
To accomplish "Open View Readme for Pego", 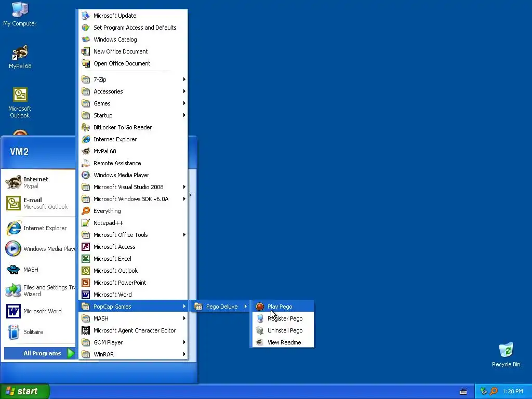I will coord(283,342).
